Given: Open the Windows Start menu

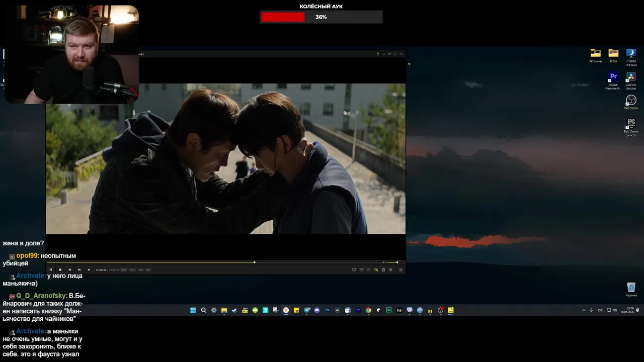Looking at the screenshot, I should 193,310.
